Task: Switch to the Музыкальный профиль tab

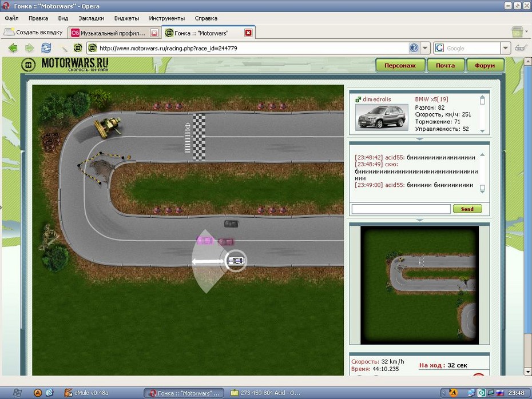Action: (112, 33)
